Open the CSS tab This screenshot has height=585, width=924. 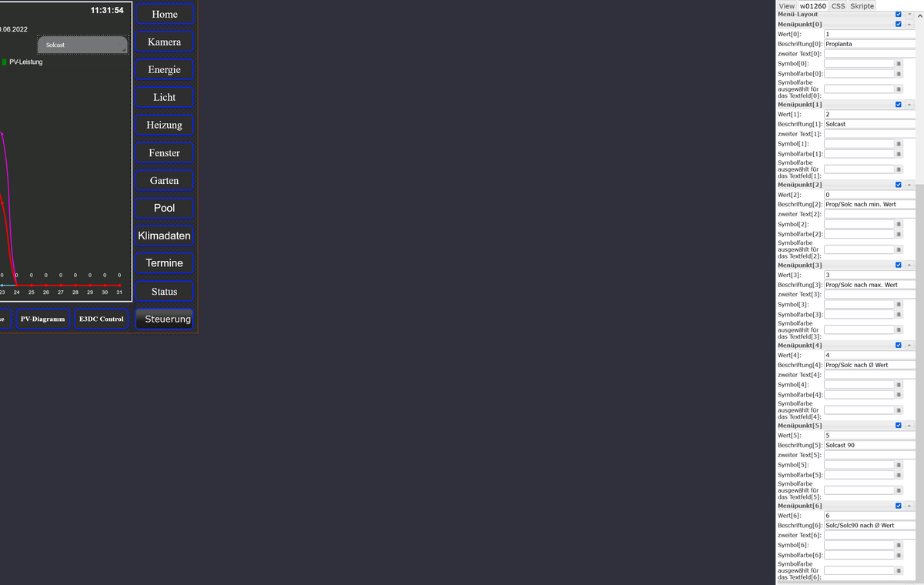(838, 5)
